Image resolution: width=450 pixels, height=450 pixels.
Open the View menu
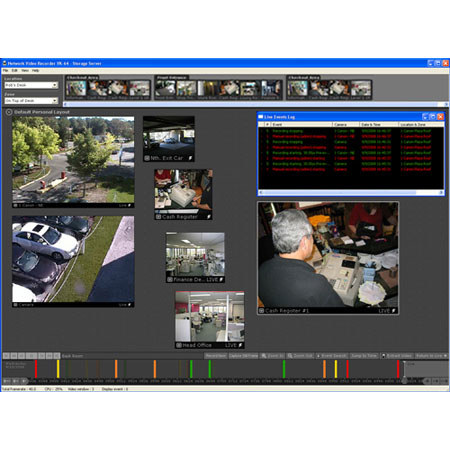click(25, 71)
